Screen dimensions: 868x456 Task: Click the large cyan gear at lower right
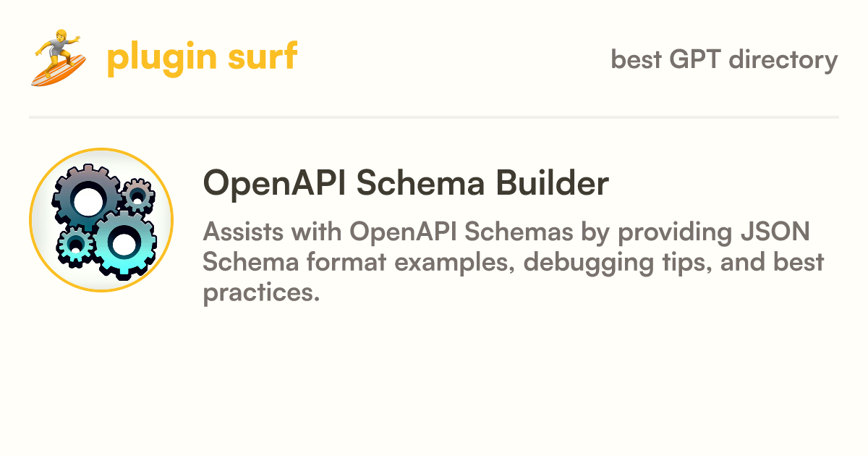(124, 243)
